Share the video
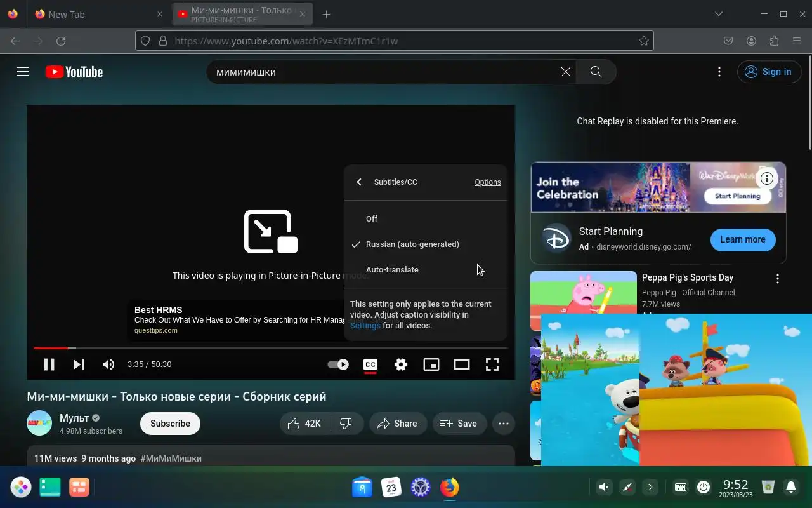Viewport: 812px width, 508px height. point(397,424)
